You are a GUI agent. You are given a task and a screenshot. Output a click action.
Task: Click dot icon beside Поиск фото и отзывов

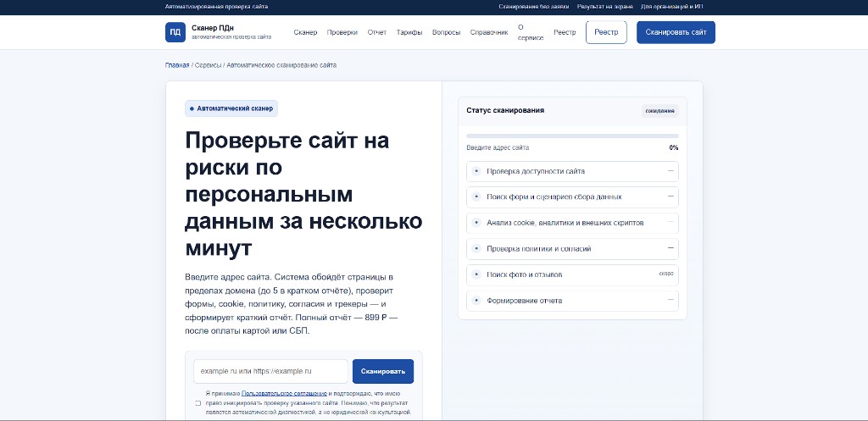[x=476, y=274]
